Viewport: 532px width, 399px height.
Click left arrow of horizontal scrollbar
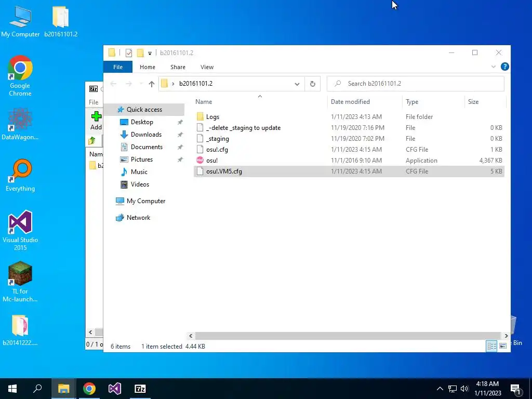click(191, 336)
